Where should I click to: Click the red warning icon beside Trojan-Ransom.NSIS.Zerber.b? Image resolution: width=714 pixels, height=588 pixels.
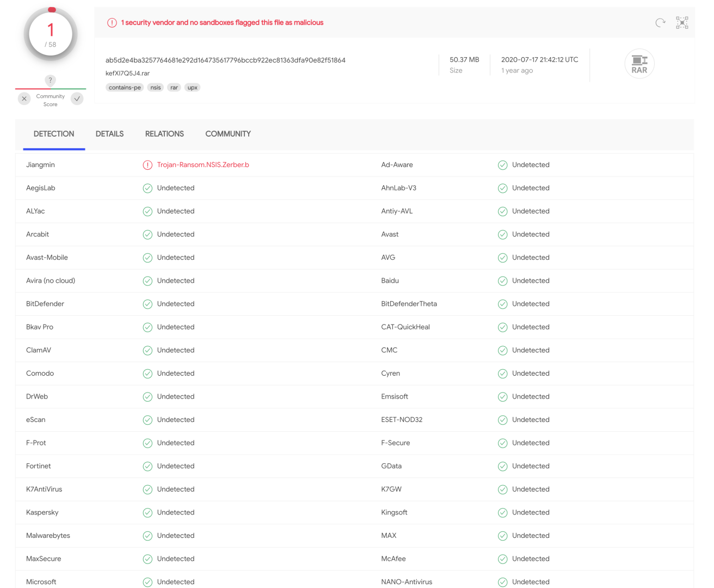pos(147,165)
